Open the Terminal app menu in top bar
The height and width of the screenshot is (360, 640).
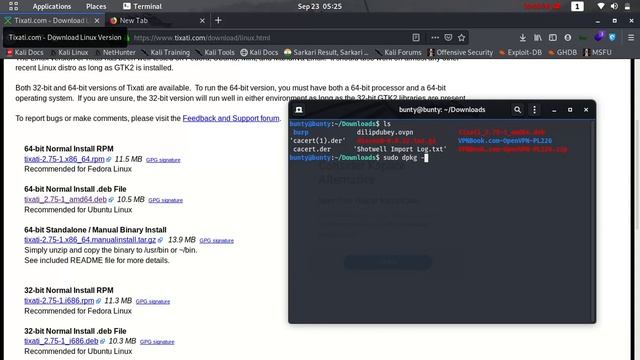click(142, 7)
